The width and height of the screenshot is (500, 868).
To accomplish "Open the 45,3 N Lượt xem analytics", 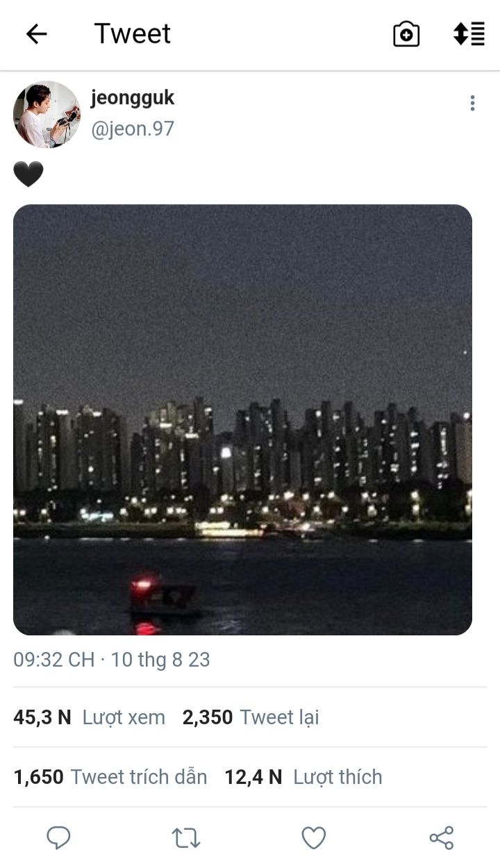I will (90, 717).
